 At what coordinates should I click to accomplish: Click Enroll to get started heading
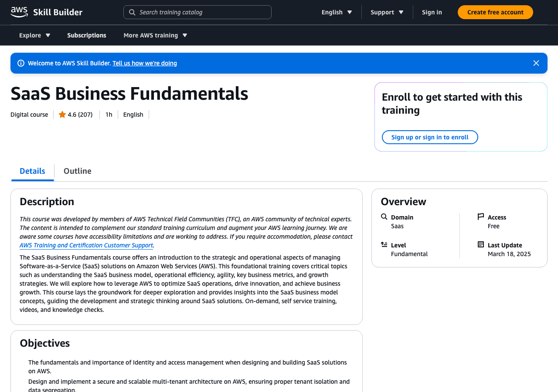point(452,103)
